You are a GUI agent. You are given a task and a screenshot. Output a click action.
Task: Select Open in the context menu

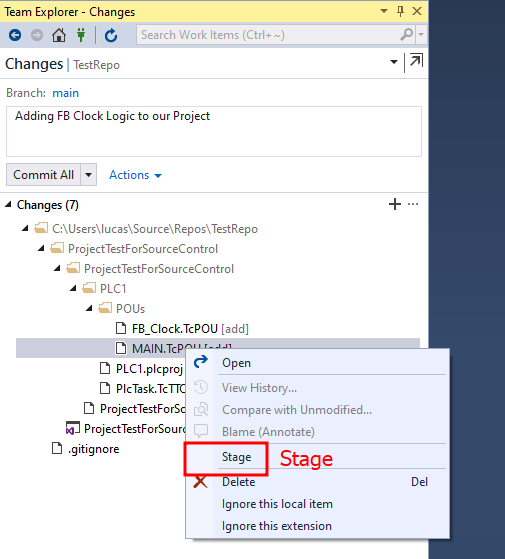[x=236, y=363]
